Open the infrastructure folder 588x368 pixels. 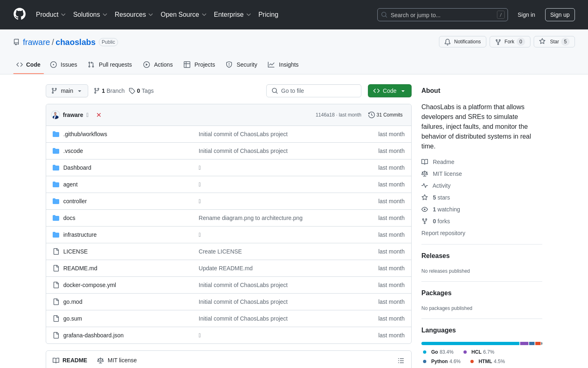click(x=80, y=235)
